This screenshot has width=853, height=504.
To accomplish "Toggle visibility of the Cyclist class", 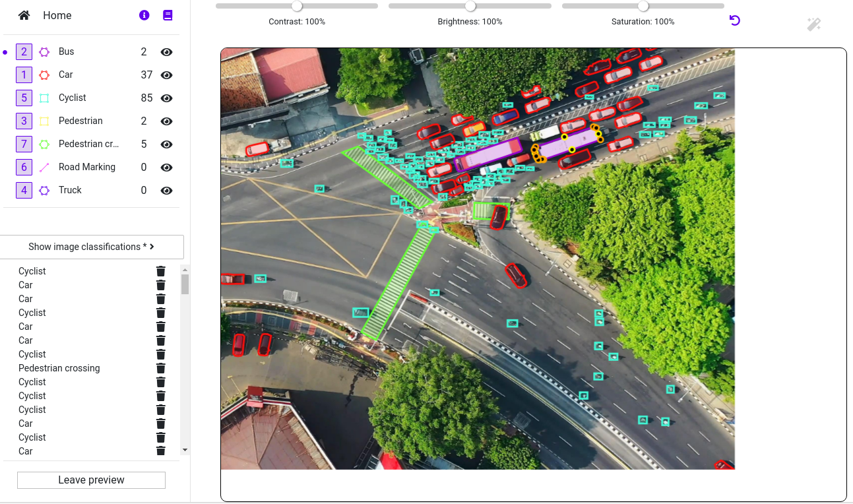I will (x=166, y=98).
